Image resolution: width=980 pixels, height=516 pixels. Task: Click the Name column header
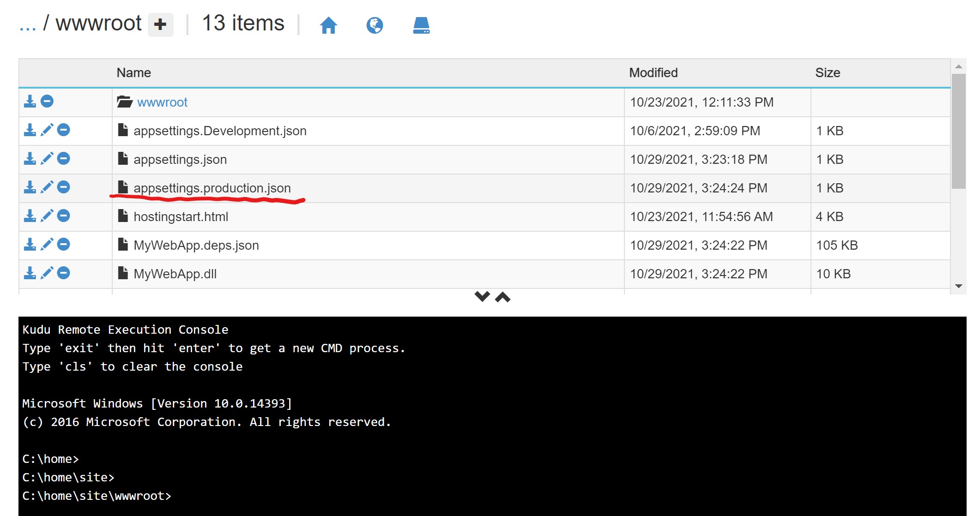pos(133,73)
